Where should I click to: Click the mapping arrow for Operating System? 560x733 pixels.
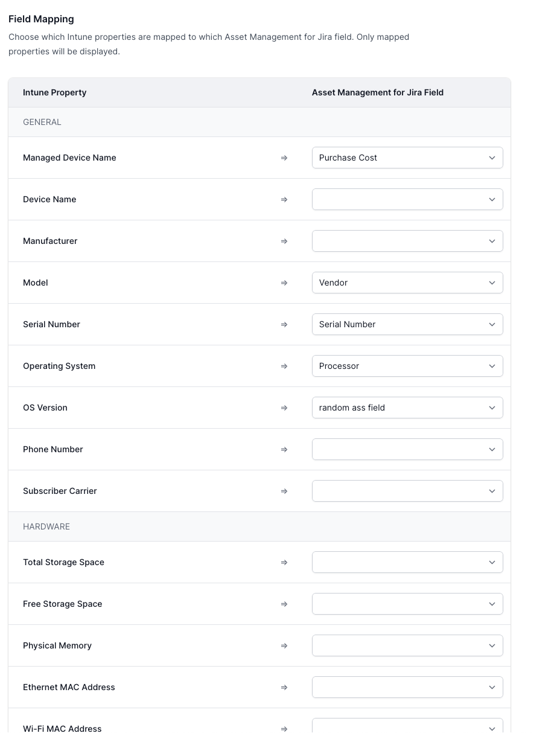[x=284, y=366]
